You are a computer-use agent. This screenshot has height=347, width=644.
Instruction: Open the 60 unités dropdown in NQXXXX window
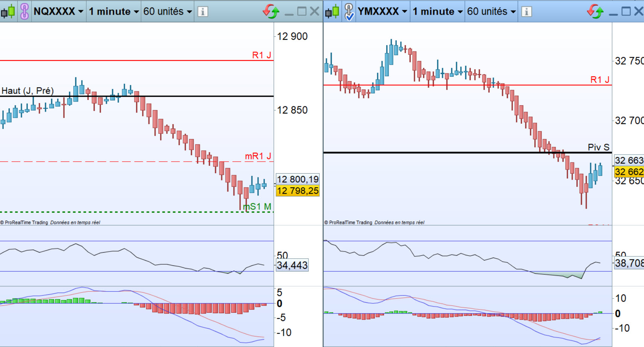coord(168,12)
